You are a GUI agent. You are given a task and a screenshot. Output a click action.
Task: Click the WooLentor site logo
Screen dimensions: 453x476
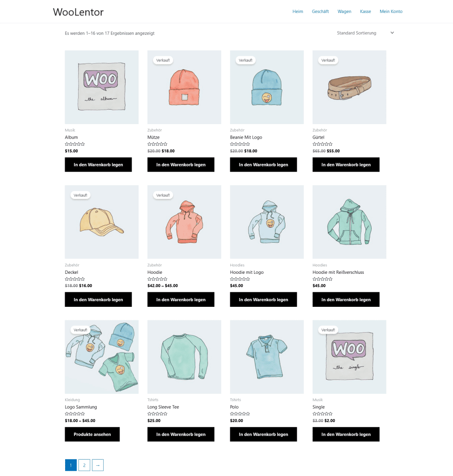78,12
